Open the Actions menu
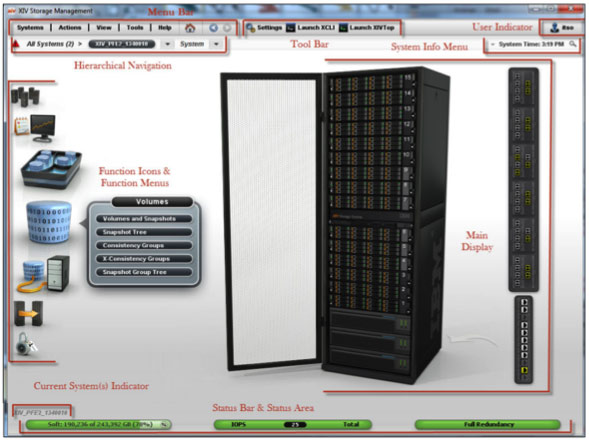Screen dimensions: 589x441 tap(69, 27)
